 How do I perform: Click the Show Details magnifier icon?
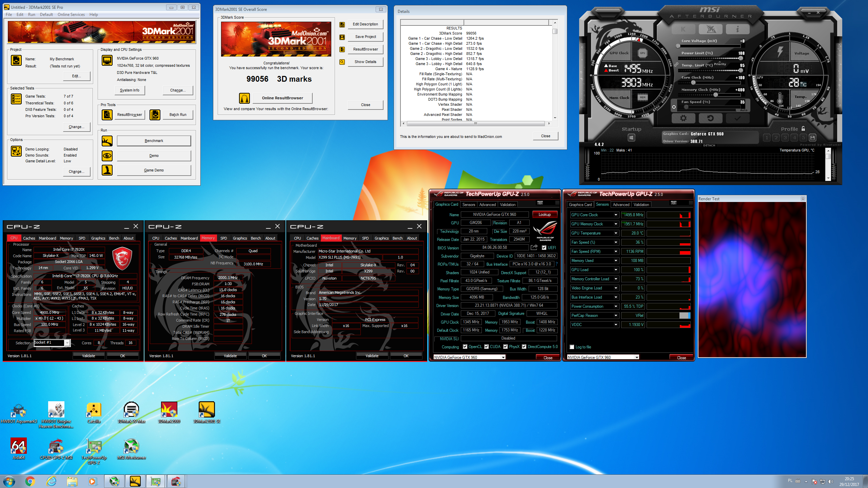click(x=342, y=62)
